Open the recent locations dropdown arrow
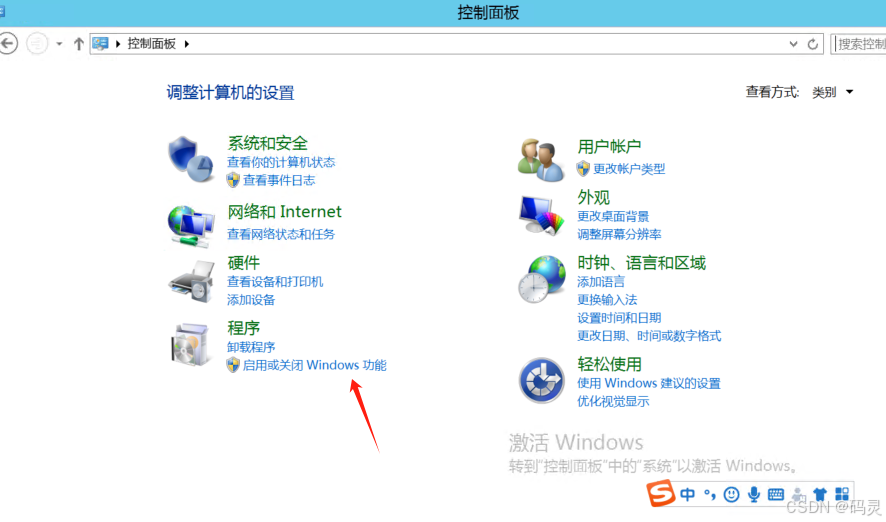This screenshot has height=522, width=886. pos(59,44)
